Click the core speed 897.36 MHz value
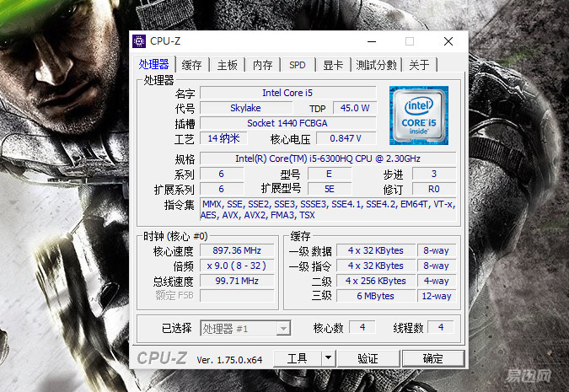This screenshot has height=392, width=569. [x=237, y=251]
